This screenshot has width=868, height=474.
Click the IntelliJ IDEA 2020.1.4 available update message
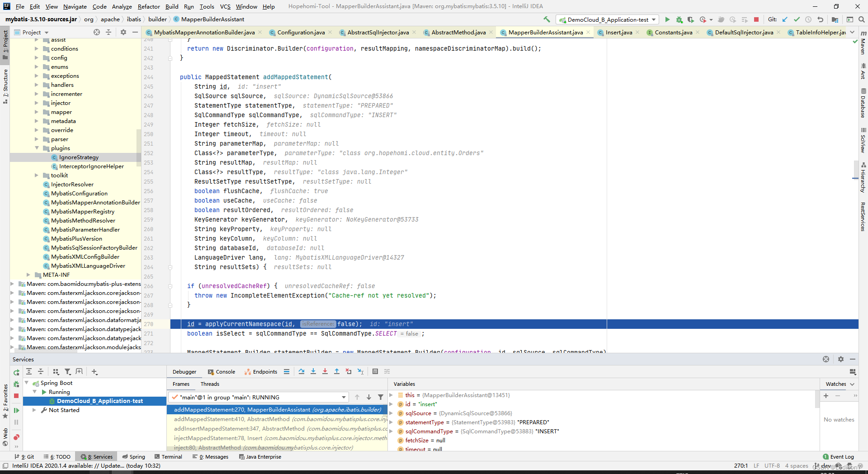(86, 465)
